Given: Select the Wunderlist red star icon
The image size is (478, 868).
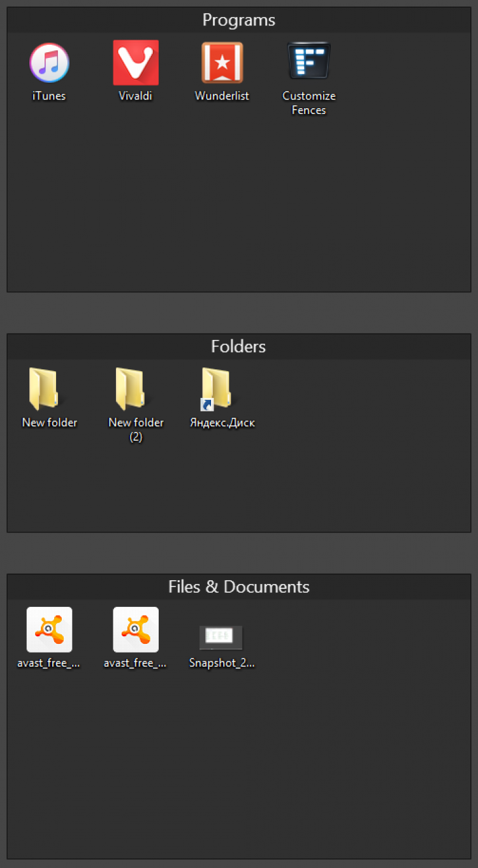Looking at the screenshot, I should pos(222,62).
